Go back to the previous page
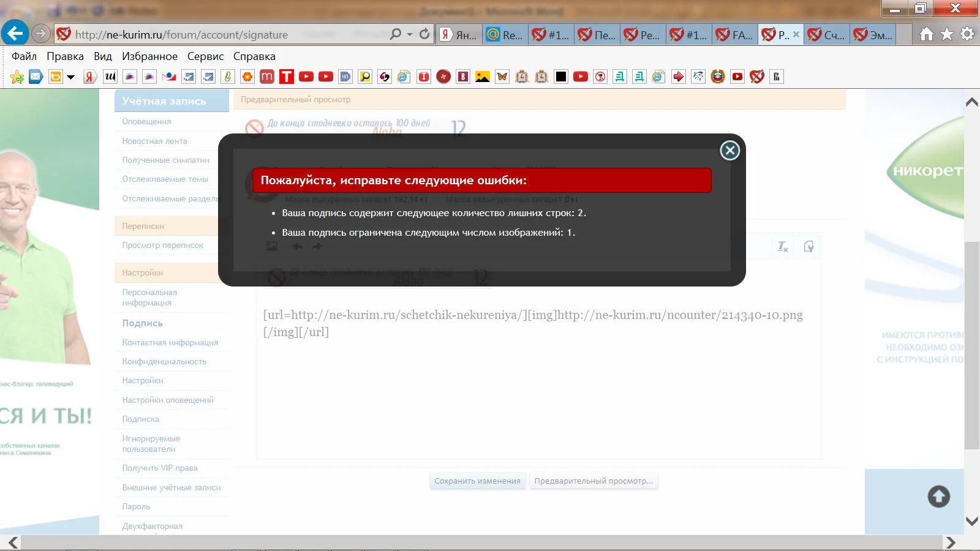The image size is (980, 551). (x=15, y=33)
